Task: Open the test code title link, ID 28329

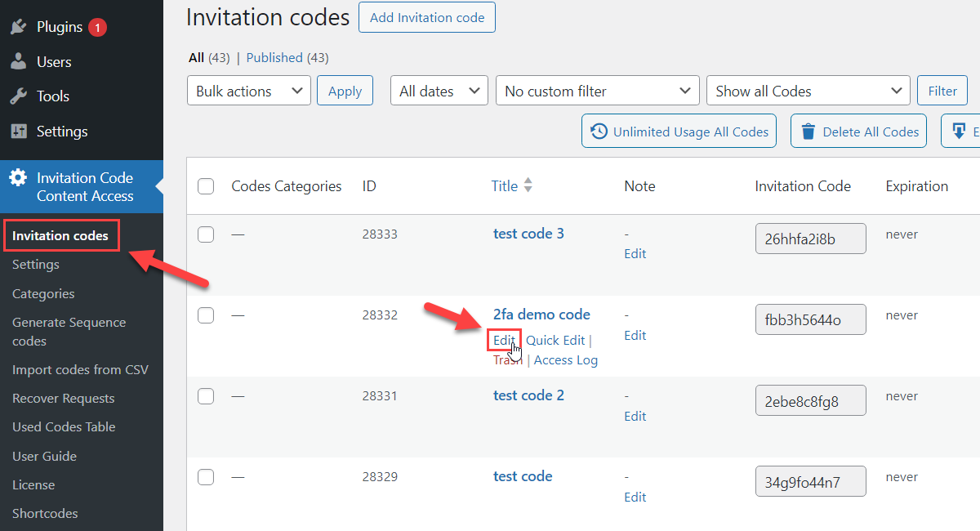Action: (x=523, y=476)
